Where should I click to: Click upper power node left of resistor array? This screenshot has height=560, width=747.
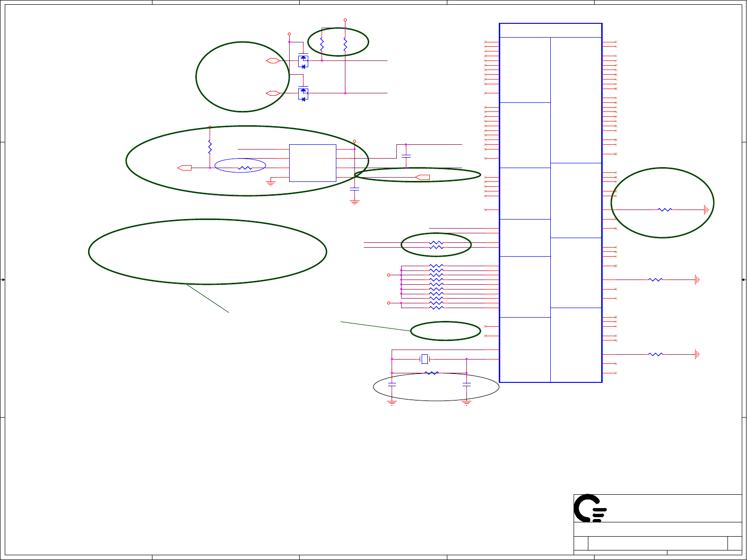point(388,275)
